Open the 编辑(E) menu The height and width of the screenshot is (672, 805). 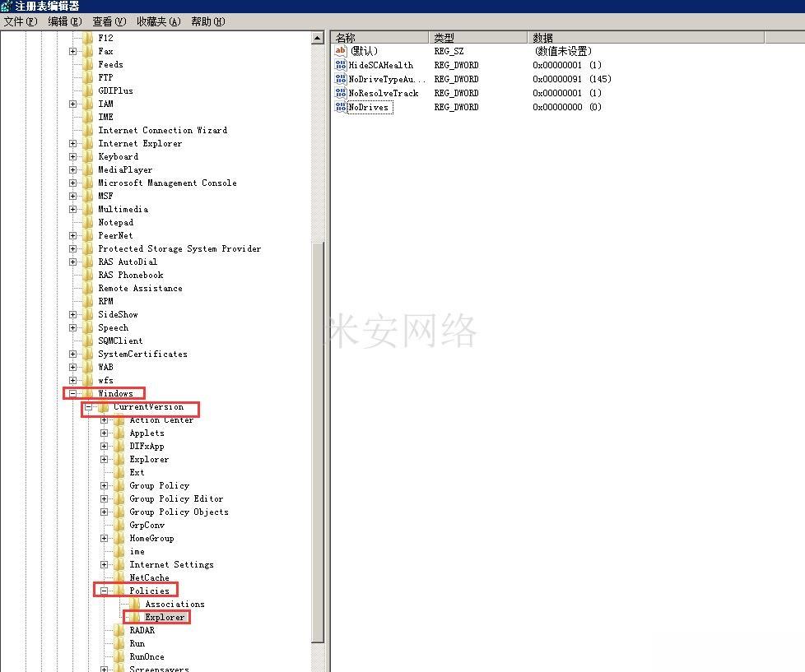tap(65, 21)
